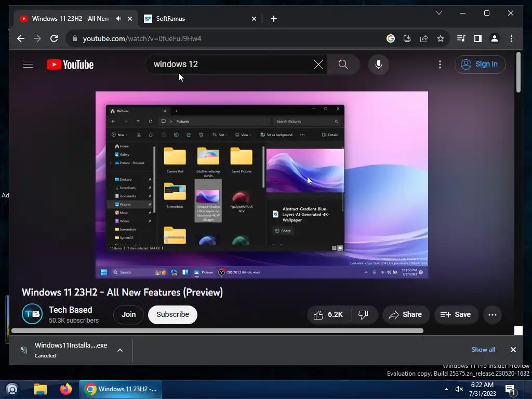Click the Sign in button
The image size is (532, 399).
480,64
